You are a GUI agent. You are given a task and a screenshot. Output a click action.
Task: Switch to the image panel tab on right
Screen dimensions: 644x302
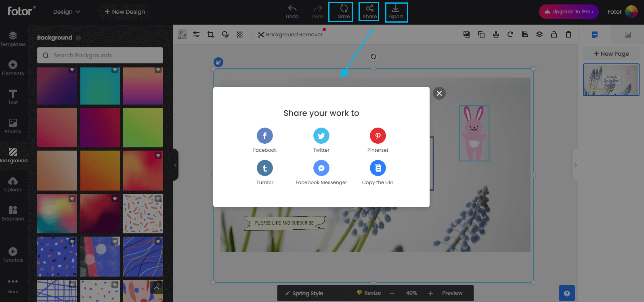point(628,35)
